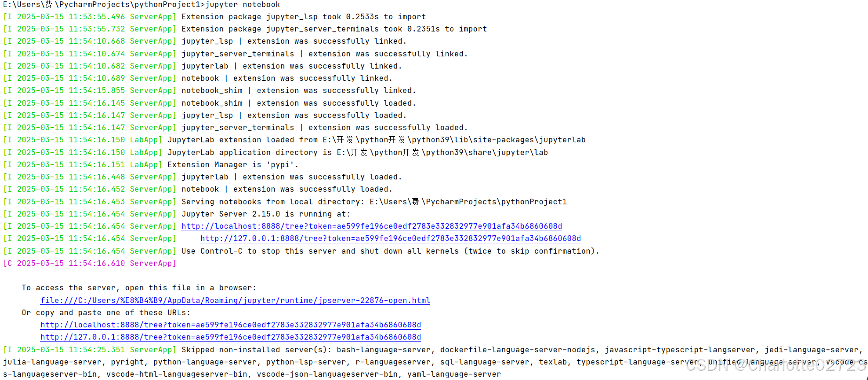Open the jpserver-22876-open.html file link
Image resolution: width=868 pixels, height=380 pixels.
(235, 301)
